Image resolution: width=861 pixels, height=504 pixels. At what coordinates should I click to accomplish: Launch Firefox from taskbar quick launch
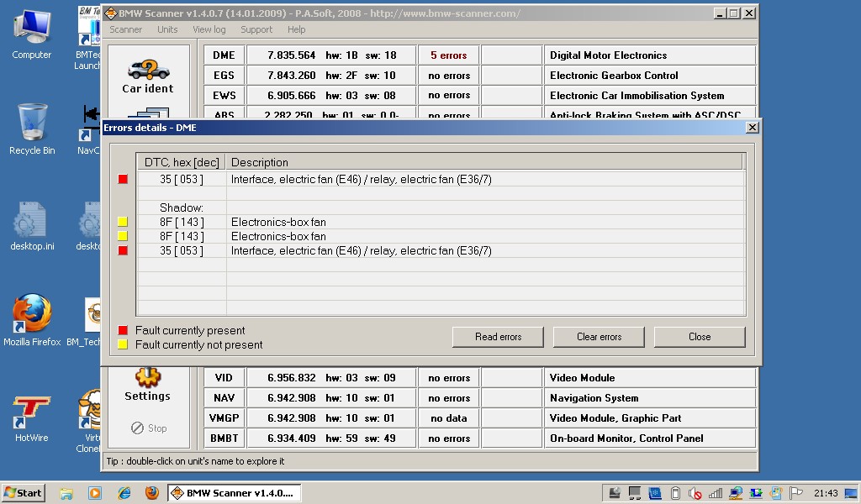click(152, 492)
